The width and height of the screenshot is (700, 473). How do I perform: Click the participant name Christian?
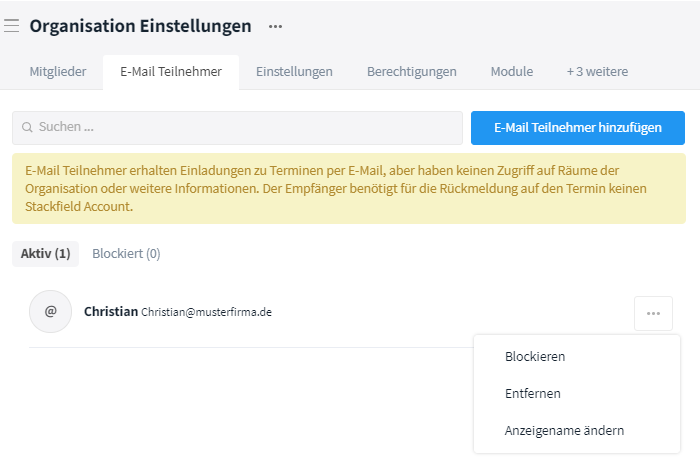coord(111,312)
